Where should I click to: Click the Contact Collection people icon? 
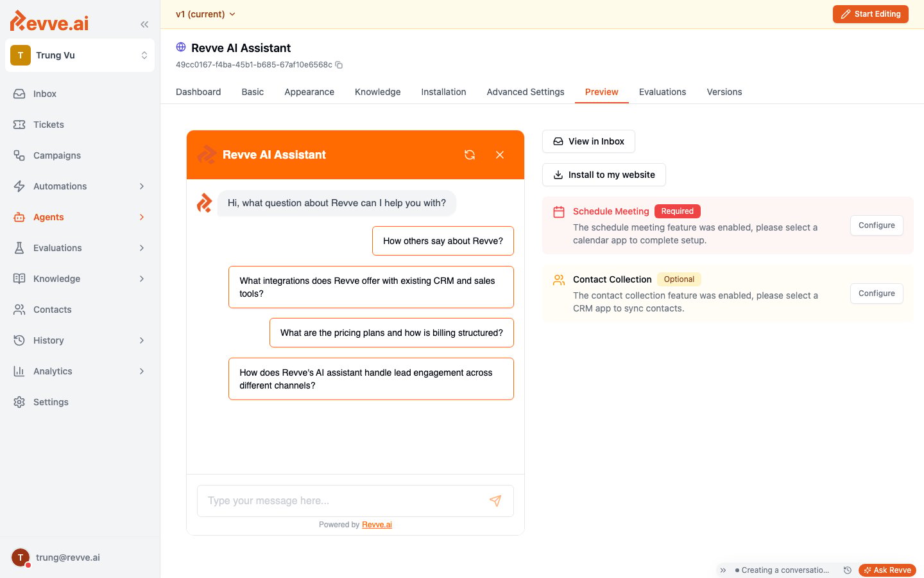pyautogui.click(x=559, y=280)
